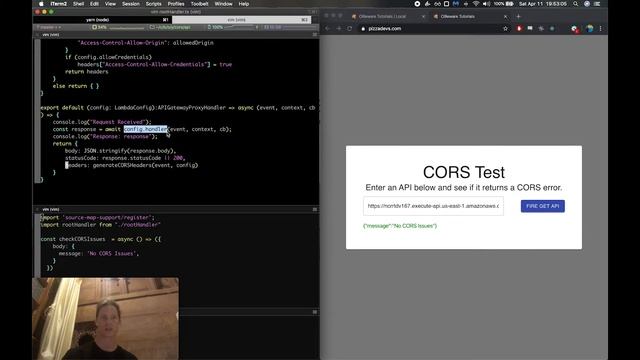Click the extension icon with red badge

pos(575,29)
